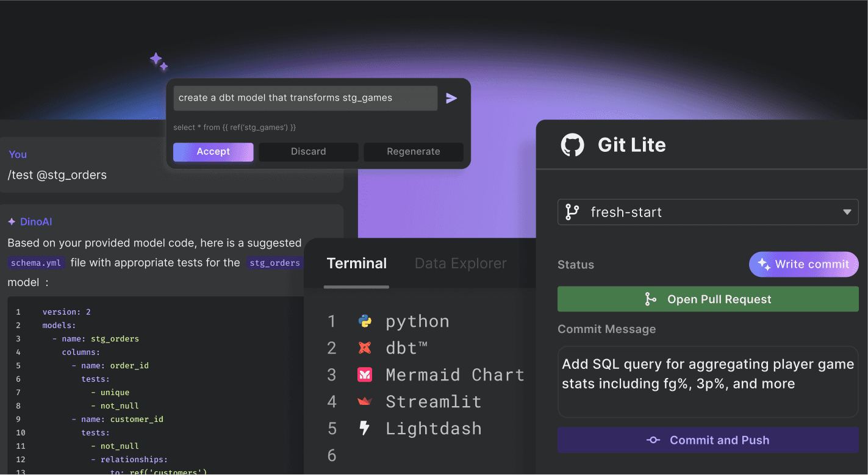Image resolution: width=868 pixels, height=475 pixels.
Task: Click the GitHub logo in Git Lite
Action: pyautogui.click(x=572, y=145)
